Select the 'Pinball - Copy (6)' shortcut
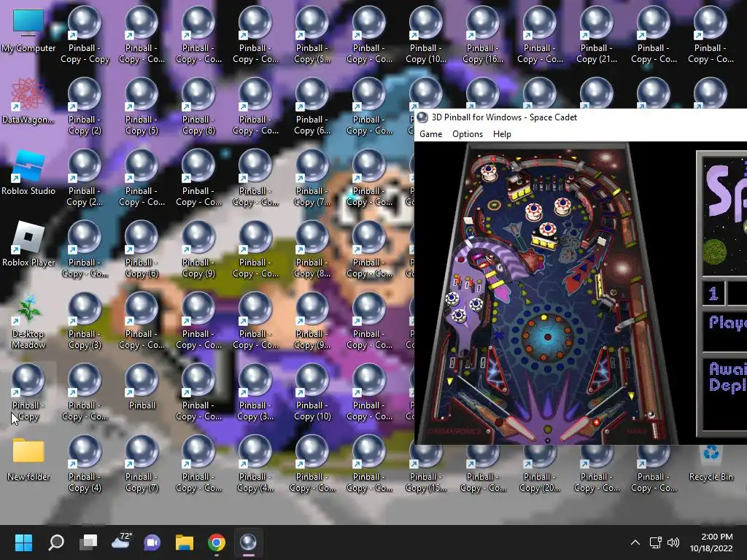The height and width of the screenshot is (560, 747). coord(142,249)
